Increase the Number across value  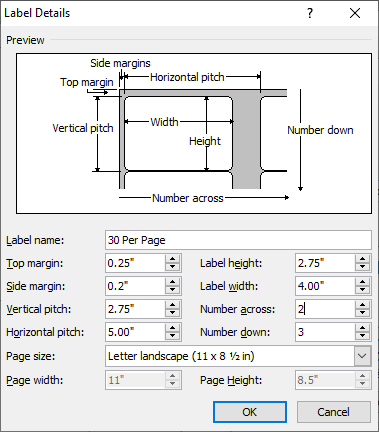(363, 305)
